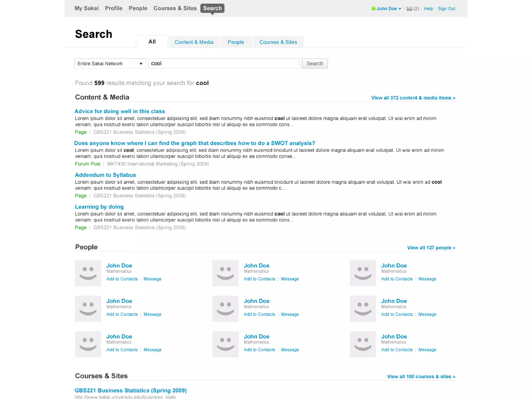532x399 pixels.
Task: Go to Profile in top navigation
Action: coord(114,8)
